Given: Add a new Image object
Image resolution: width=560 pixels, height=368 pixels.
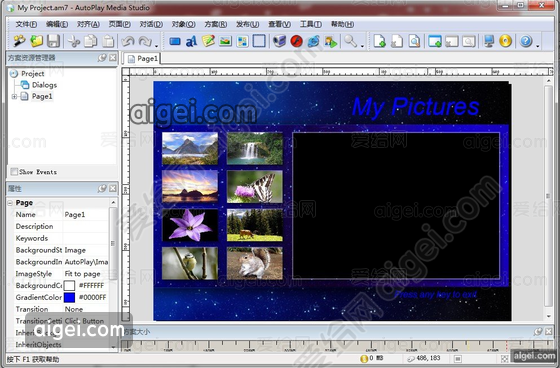Looking at the screenshot, I should (x=225, y=41).
